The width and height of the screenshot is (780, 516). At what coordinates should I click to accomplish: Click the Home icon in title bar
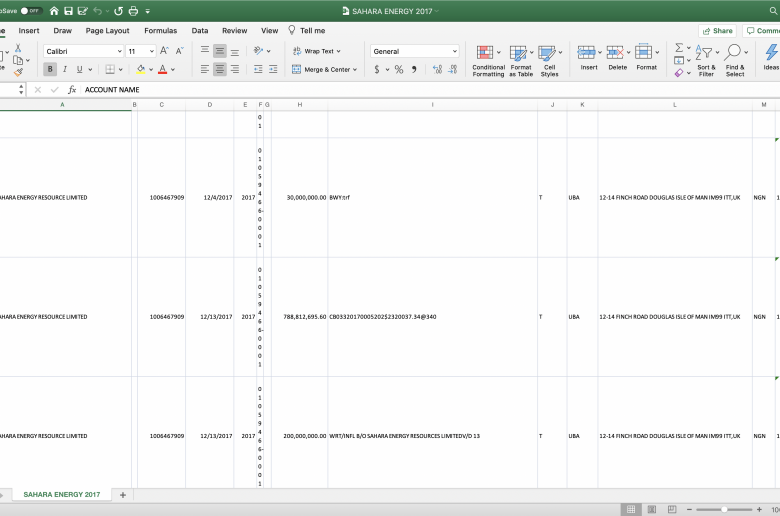(54, 11)
